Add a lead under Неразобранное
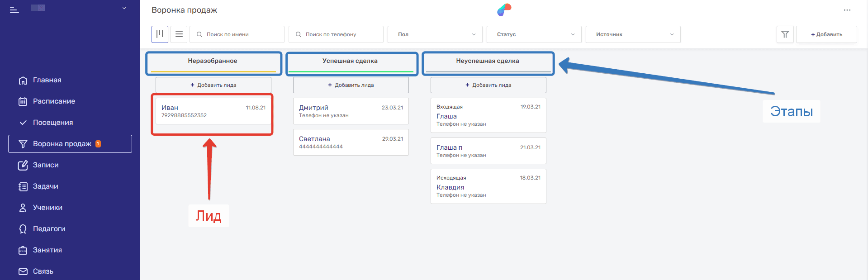The image size is (868, 280). [213, 85]
